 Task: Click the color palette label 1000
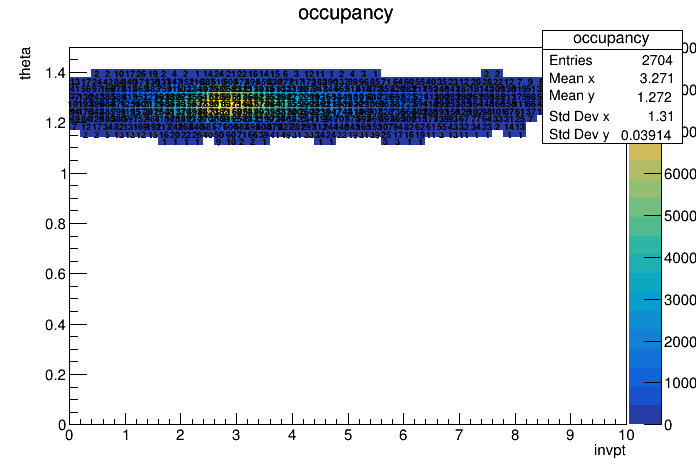(680, 383)
